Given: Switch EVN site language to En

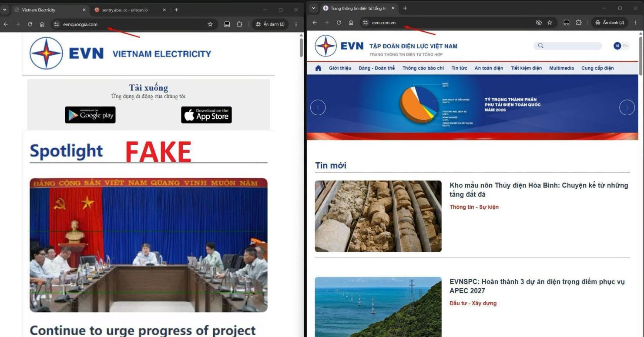Looking at the screenshot, I should coord(625,46).
